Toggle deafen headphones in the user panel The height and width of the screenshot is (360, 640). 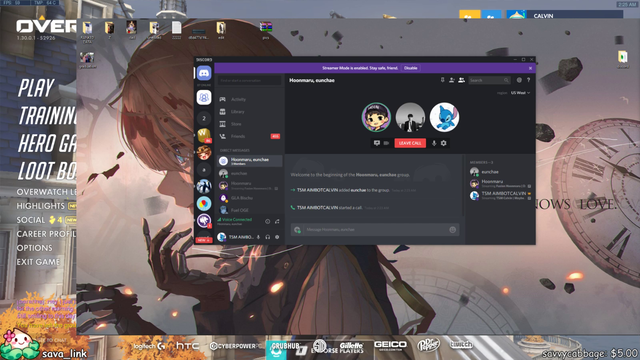coord(268,237)
